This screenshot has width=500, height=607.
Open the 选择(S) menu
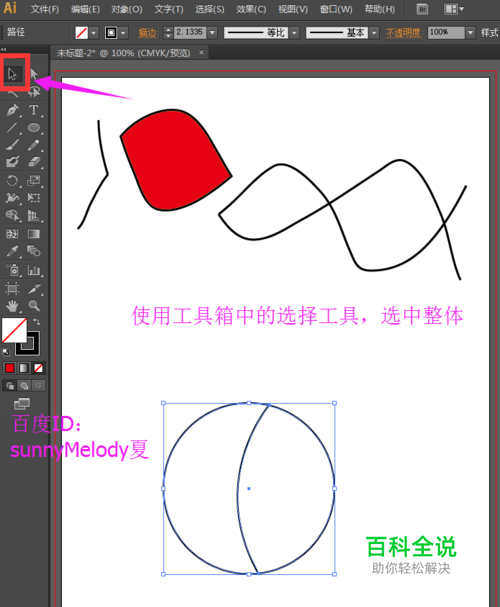[210, 9]
